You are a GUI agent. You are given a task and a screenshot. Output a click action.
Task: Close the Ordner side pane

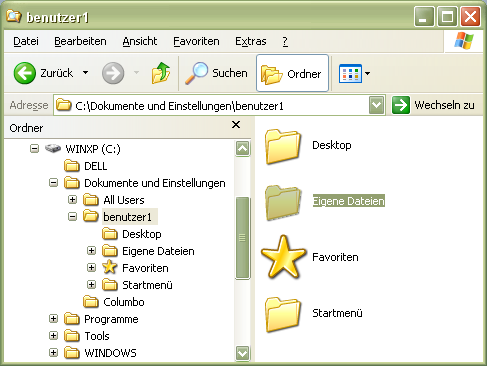tap(236, 125)
